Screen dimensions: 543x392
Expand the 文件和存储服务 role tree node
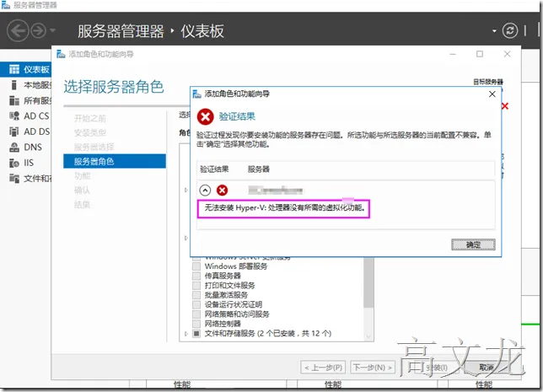(186, 334)
